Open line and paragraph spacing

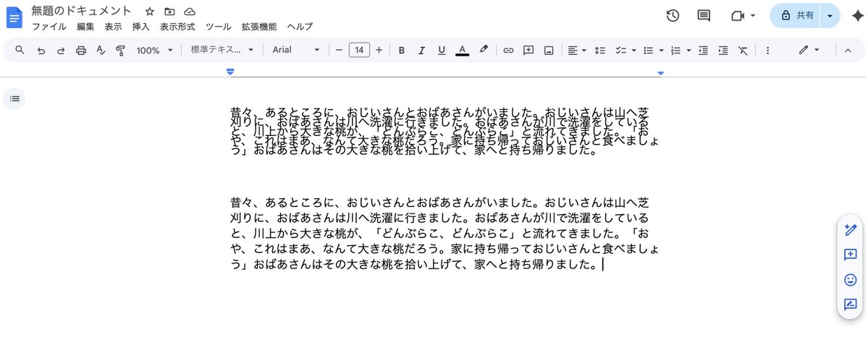(599, 51)
